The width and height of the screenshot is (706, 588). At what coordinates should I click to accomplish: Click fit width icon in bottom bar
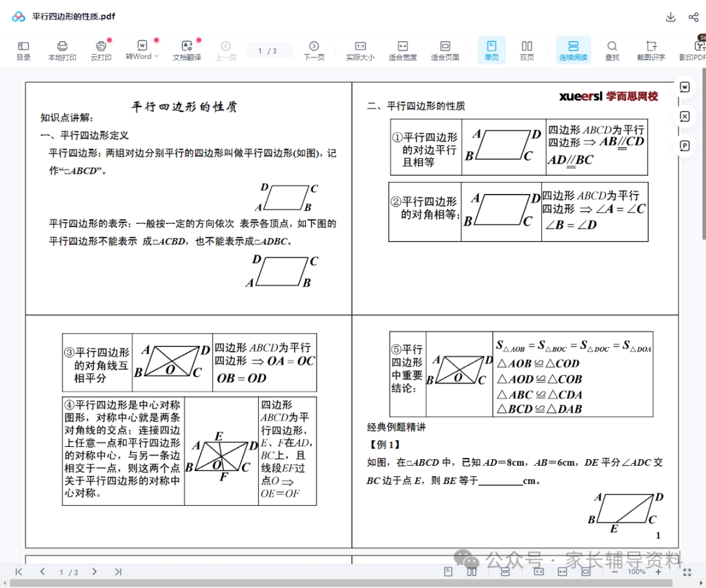562,572
